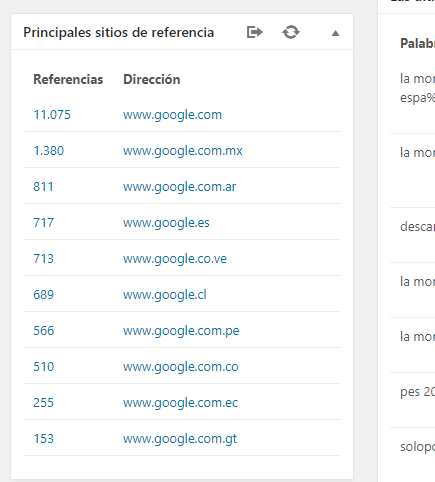This screenshot has width=435, height=482.
Task: Open the www.google.com.ec referrer link
Action: (180, 403)
